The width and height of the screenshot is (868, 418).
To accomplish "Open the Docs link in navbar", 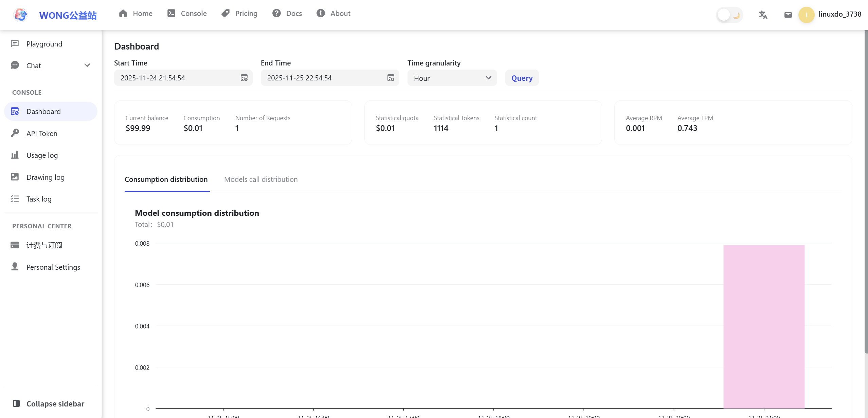I will [x=287, y=14].
